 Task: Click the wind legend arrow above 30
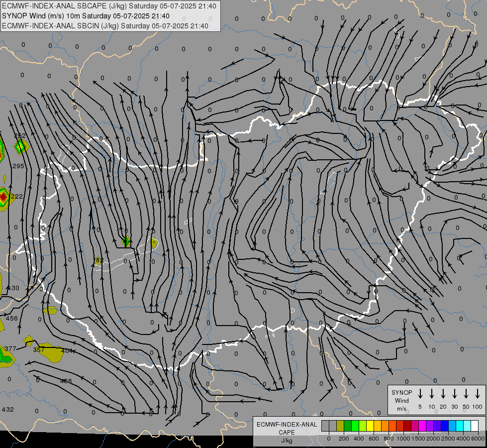454,394
